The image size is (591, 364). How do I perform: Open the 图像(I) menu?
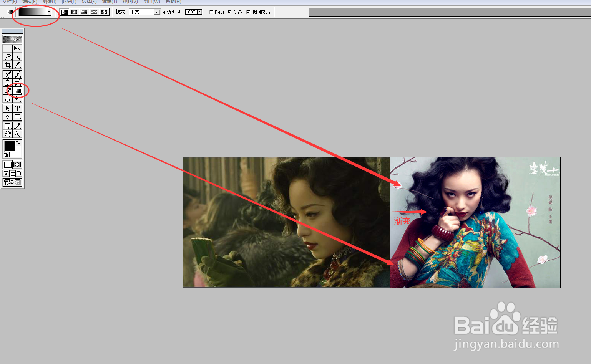click(x=49, y=2)
